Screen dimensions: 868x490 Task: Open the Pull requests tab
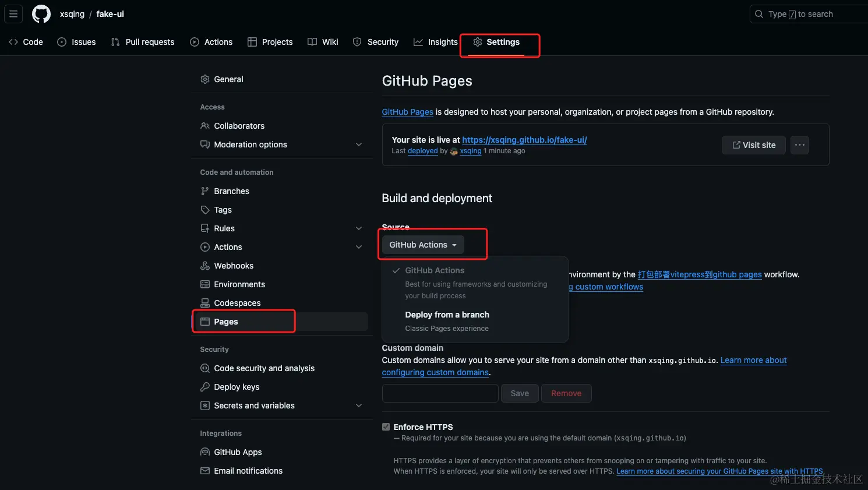143,42
